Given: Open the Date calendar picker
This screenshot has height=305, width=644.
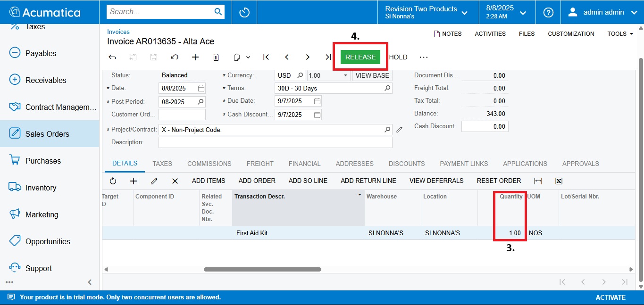Looking at the screenshot, I should point(201,88).
